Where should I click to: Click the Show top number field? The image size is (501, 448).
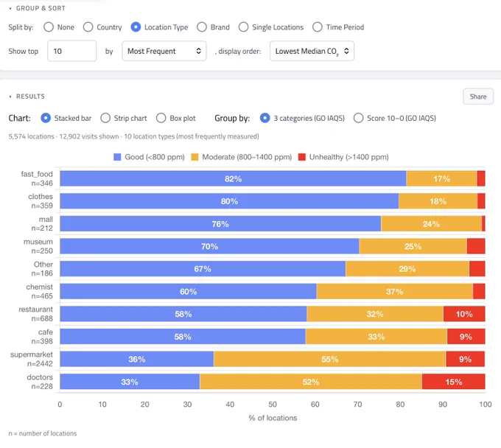coord(72,51)
